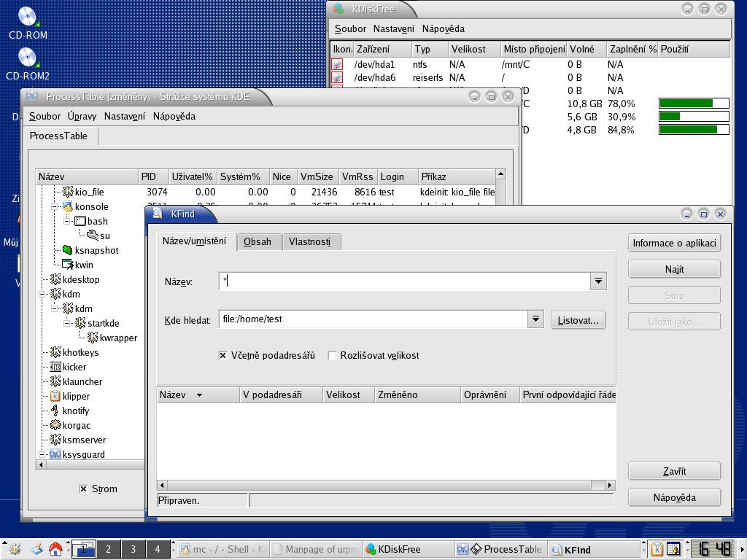Select the konsole process icon
The width and height of the screenshot is (747, 560).
68,206
